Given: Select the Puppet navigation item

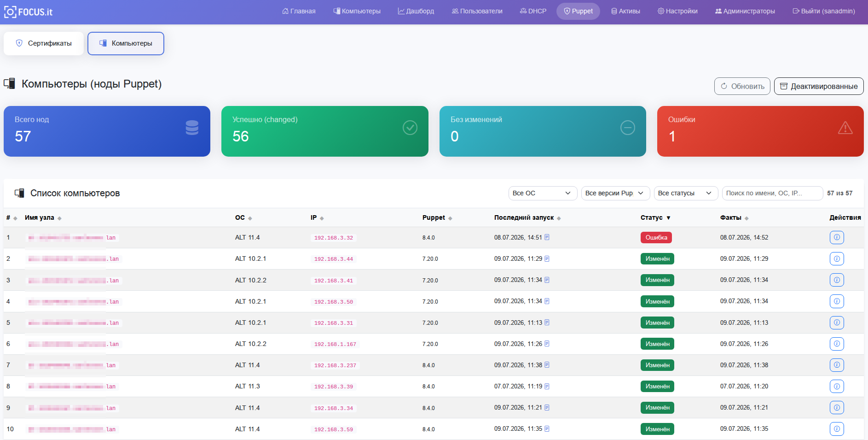Looking at the screenshot, I should (x=578, y=11).
